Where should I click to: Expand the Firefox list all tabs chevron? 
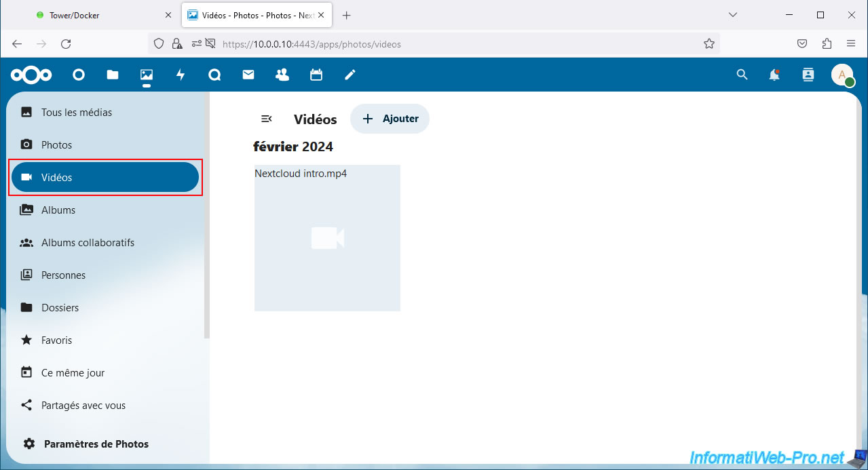point(732,15)
